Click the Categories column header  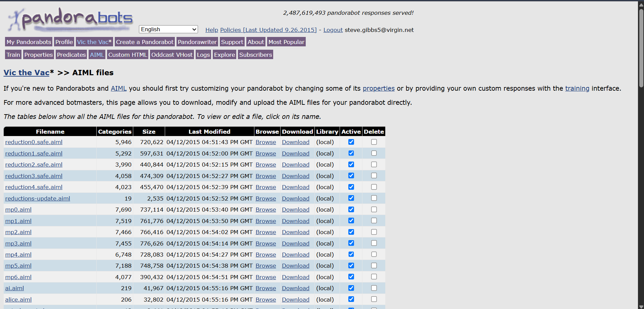115,132
